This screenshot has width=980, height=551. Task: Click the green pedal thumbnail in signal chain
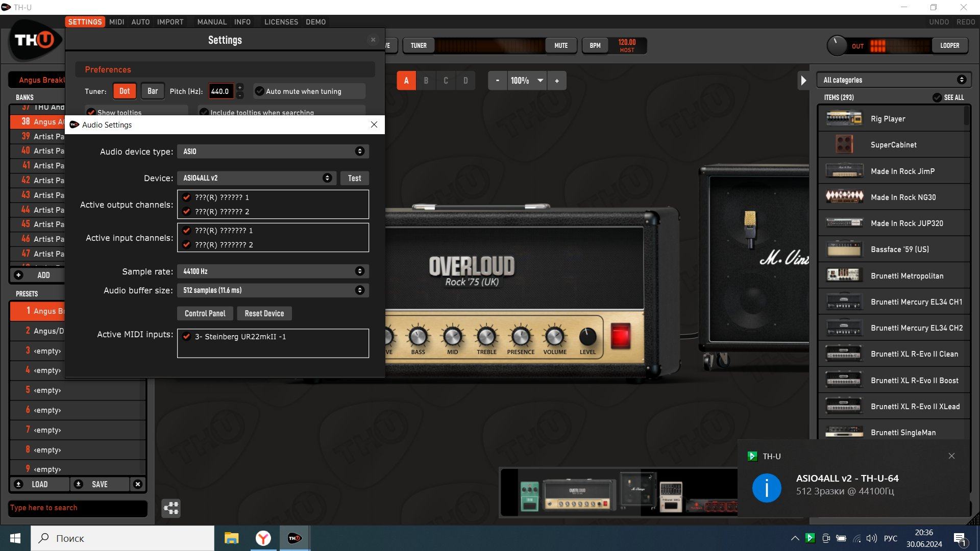[x=529, y=495]
